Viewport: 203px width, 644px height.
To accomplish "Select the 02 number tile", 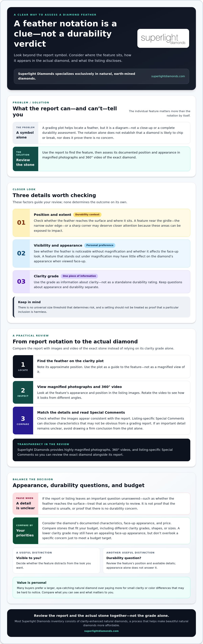I will coord(21,254).
